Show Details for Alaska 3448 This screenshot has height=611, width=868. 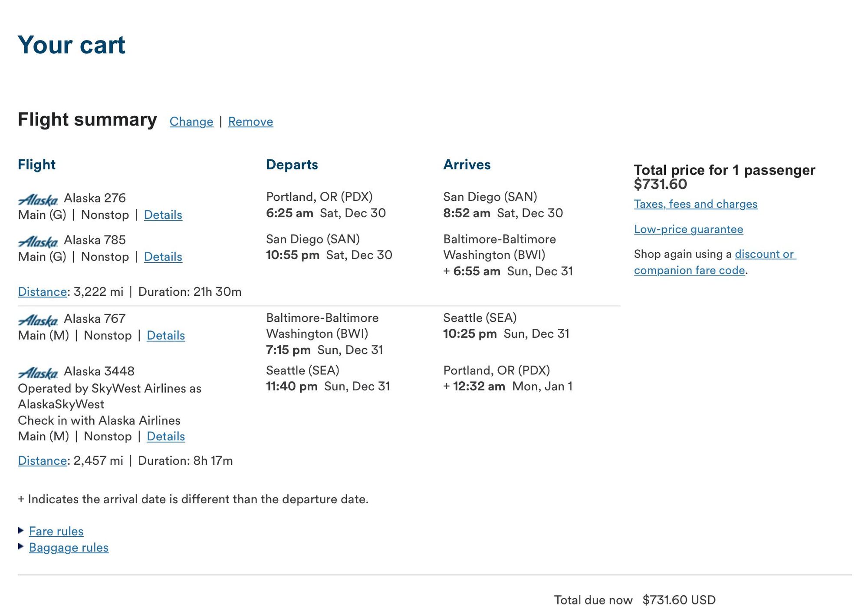pos(166,436)
